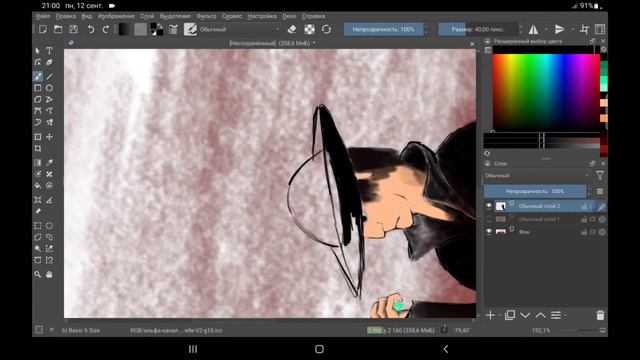Adjust layer opacity slider in Слои panel

click(535, 191)
